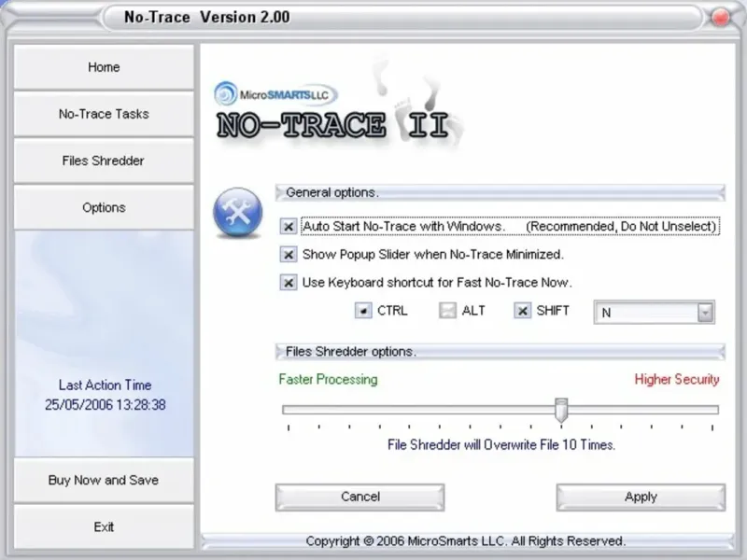Click the Higher Security label
Viewport: 747px width, 560px height.
(677, 380)
